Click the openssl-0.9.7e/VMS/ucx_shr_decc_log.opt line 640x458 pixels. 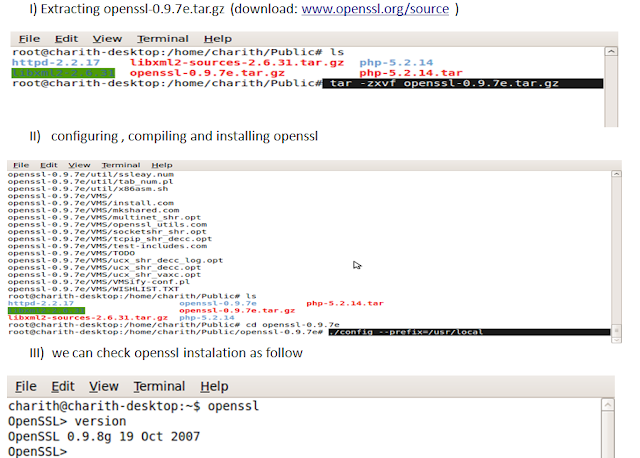(116, 260)
